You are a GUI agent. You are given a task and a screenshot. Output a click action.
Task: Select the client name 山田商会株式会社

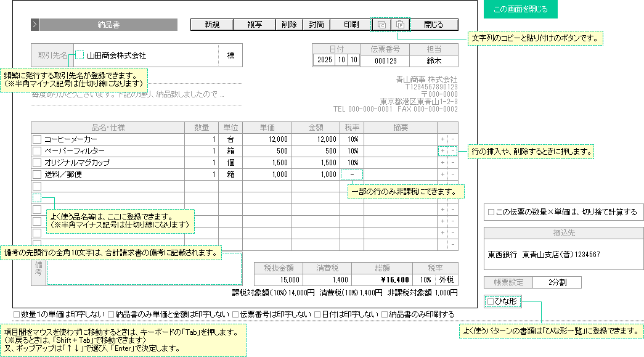point(116,55)
